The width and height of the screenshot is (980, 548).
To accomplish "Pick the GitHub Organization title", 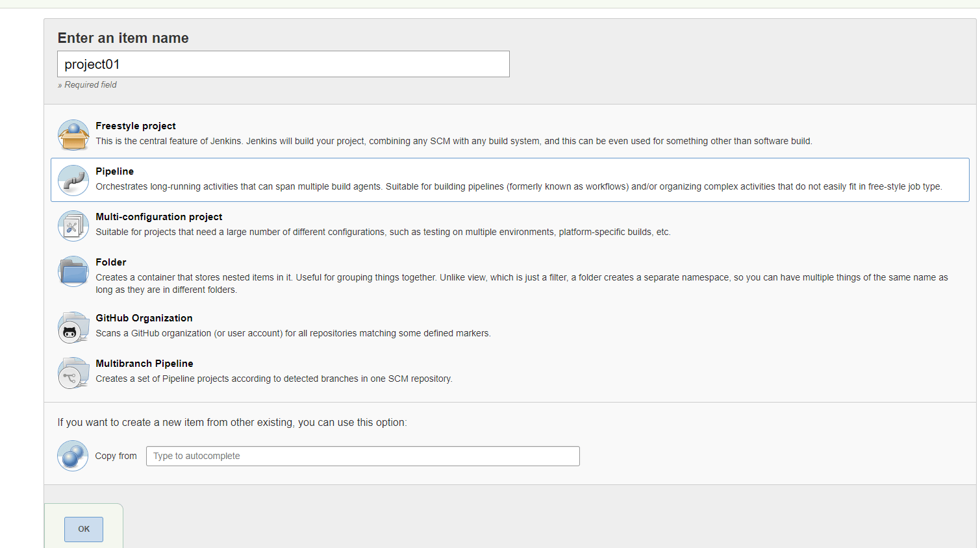I will [x=144, y=318].
